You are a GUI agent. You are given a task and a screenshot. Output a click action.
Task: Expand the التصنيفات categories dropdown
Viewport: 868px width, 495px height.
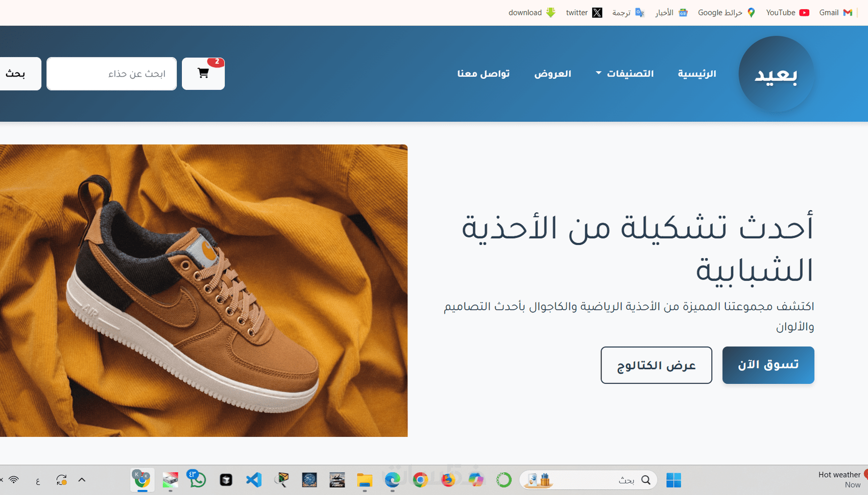coord(624,73)
